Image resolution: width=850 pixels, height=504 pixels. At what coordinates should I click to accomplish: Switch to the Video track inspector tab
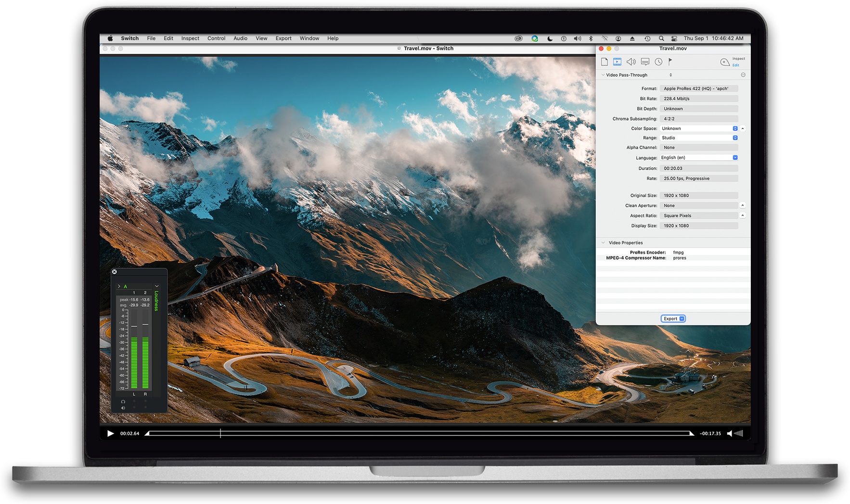617,62
